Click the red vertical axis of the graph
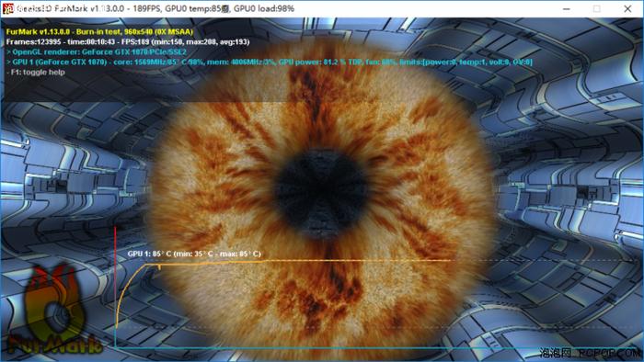 [115, 287]
